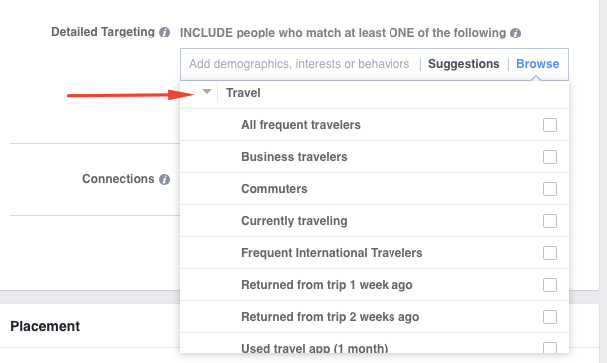Click the Placement section heading
The image size is (607, 363).
coord(45,326)
